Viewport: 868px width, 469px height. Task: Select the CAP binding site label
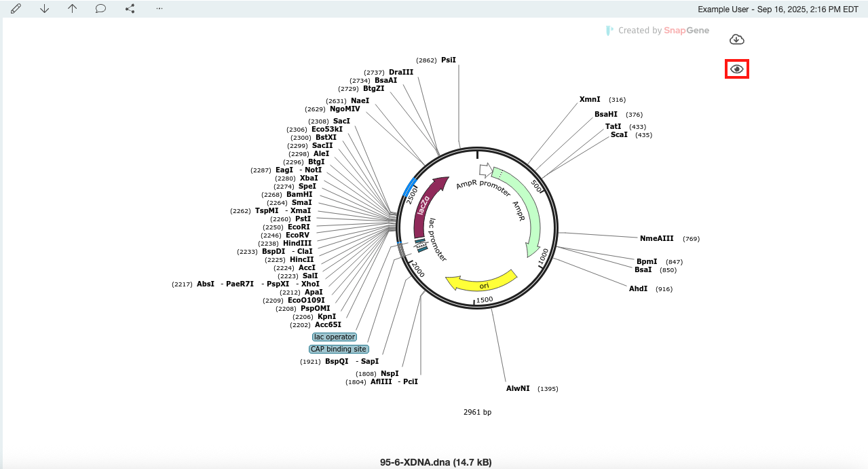(x=339, y=349)
